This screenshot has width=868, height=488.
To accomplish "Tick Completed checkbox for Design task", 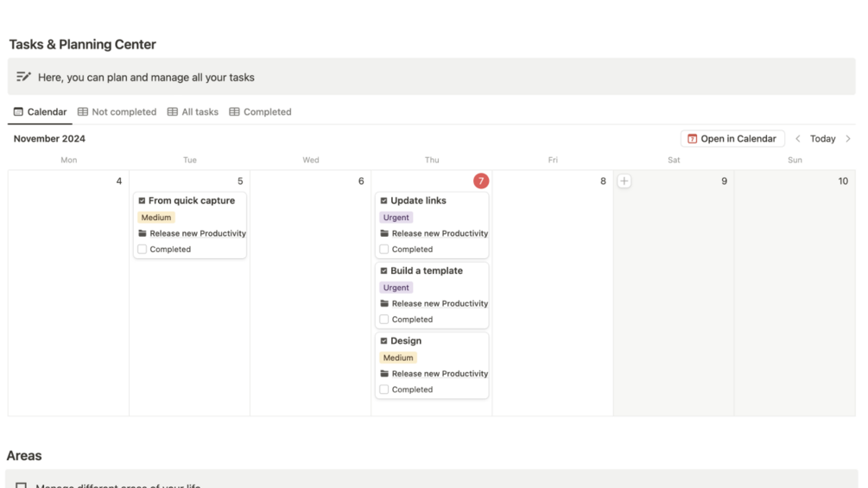I will [x=384, y=390].
